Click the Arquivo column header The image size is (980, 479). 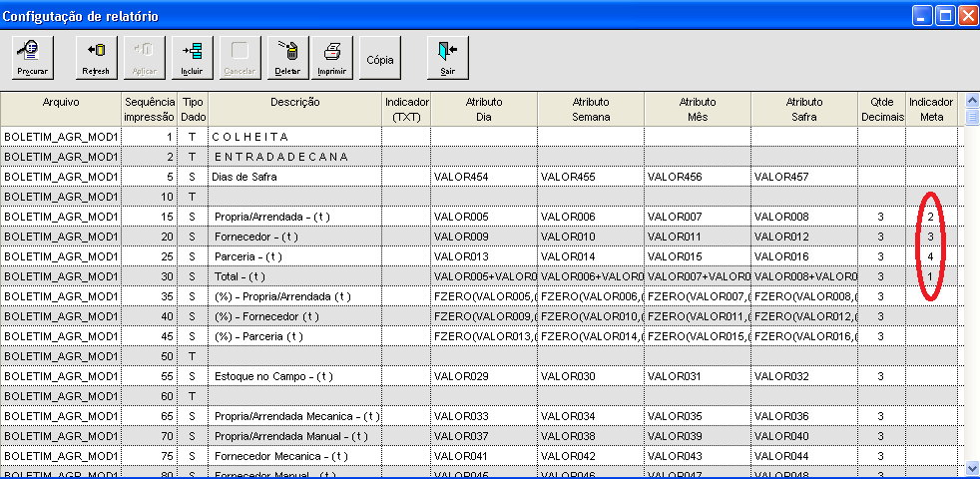pyautogui.click(x=61, y=110)
